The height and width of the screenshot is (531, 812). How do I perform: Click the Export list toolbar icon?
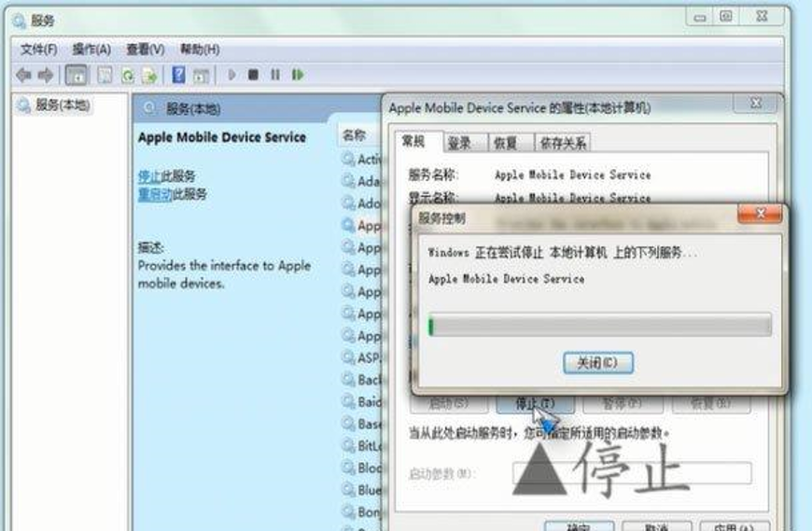[x=149, y=77]
